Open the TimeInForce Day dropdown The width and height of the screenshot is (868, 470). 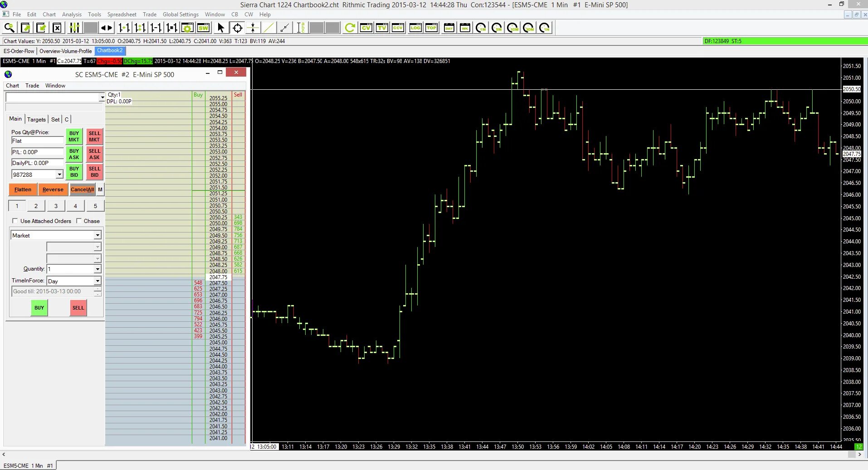point(98,281)
